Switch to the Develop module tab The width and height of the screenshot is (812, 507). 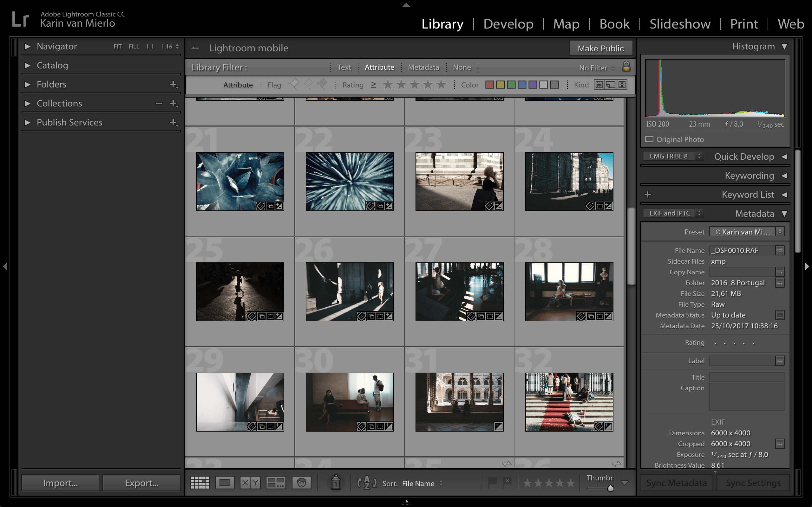[508, 24]
